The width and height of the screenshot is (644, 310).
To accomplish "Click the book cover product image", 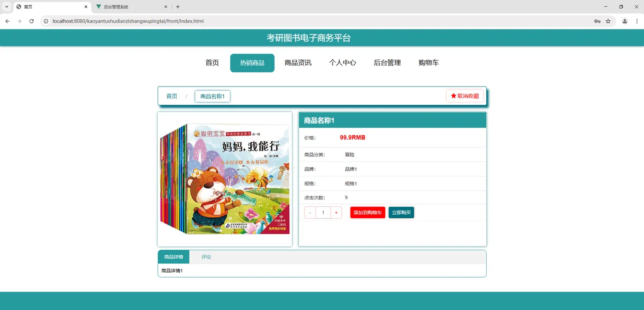I will [x=225, y=179].
